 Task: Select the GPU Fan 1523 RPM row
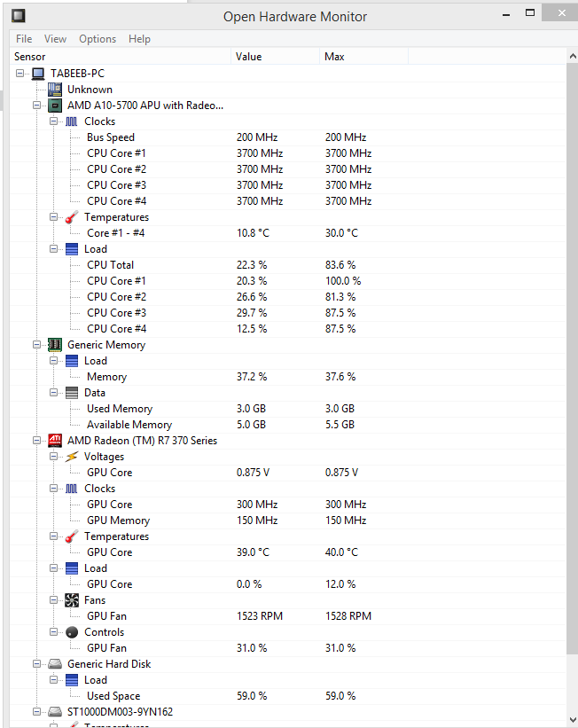click(x=288, y=616)
